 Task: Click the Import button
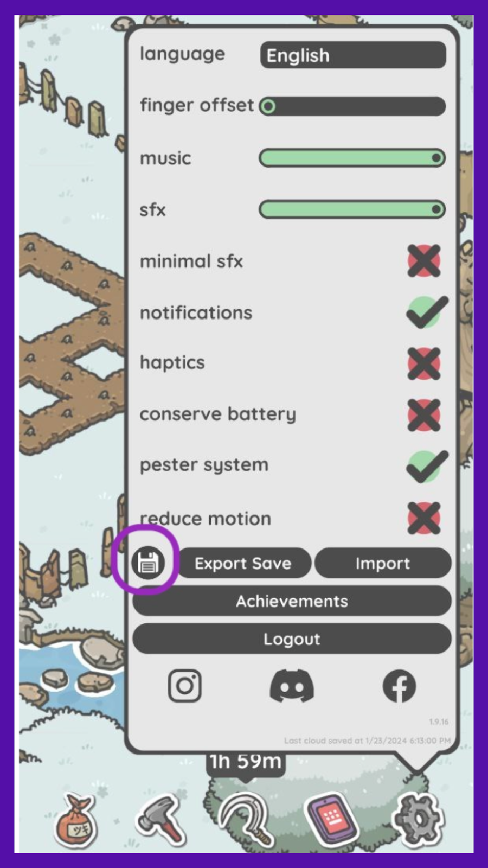[383, 563]
